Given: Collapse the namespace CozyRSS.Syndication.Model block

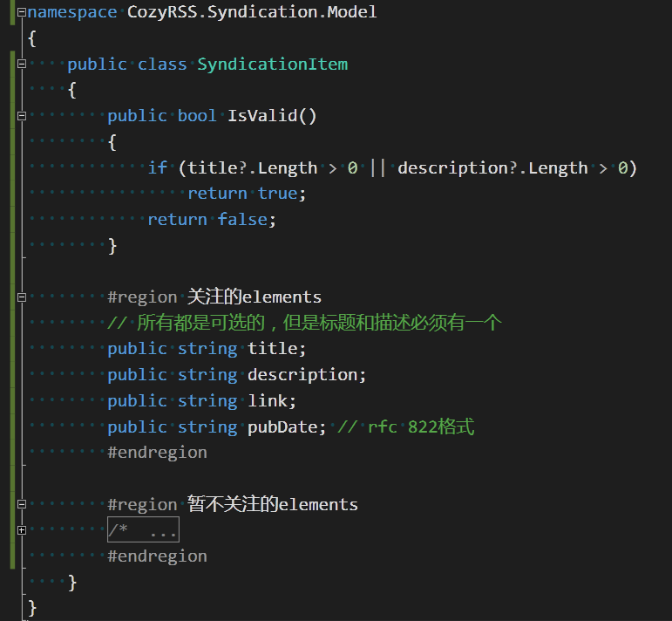Looking at the screenshot, I should [x=22, y=12].
